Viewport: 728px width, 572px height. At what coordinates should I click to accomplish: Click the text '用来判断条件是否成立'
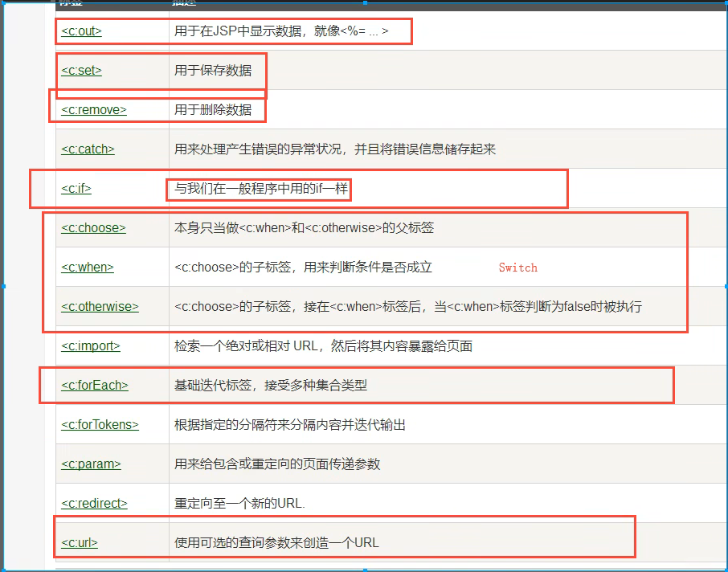(368, 268)
